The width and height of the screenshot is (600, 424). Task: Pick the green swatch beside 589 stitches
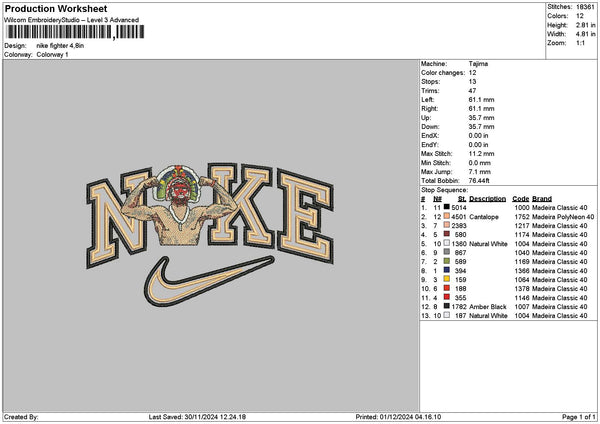pos(447,261)
